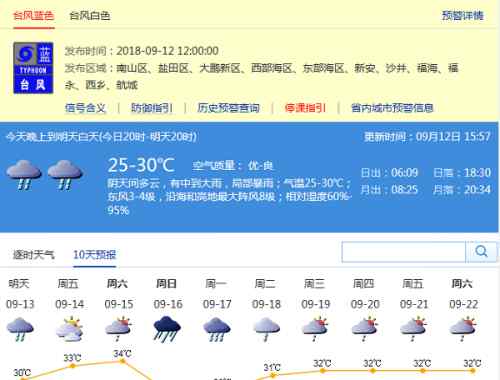The image size is (500, 380).
Task: Open 预警详情 link
Action: pyautogui.click(x=463, y=15)
